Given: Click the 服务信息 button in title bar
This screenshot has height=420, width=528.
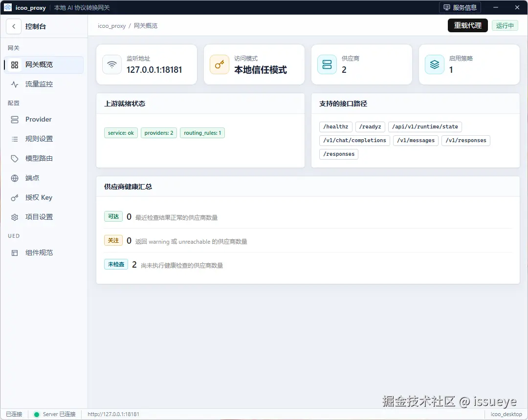Looking at the screenshot, I should coord(460,7).
